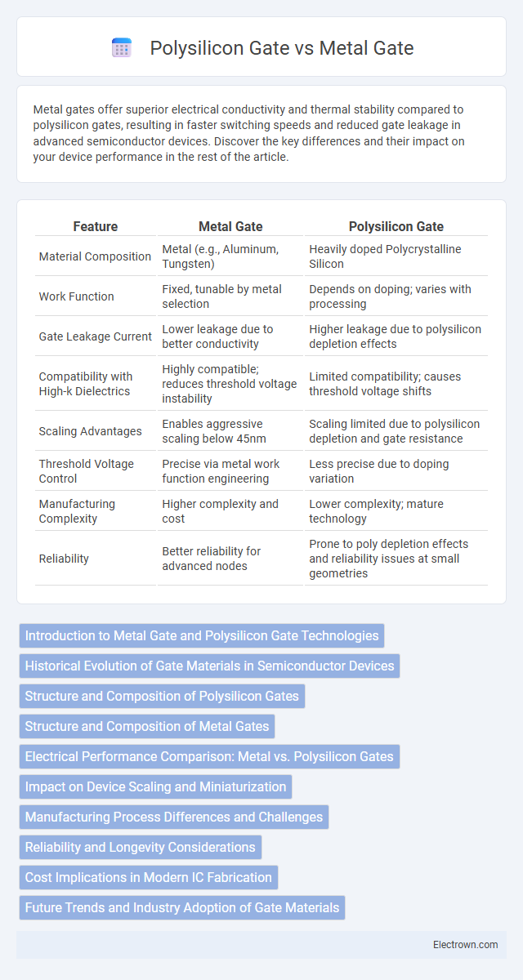Image resolution: width=523 pixels, height=980 pixels.
Task: Select the Feature column header
Action: click(96, 226)
